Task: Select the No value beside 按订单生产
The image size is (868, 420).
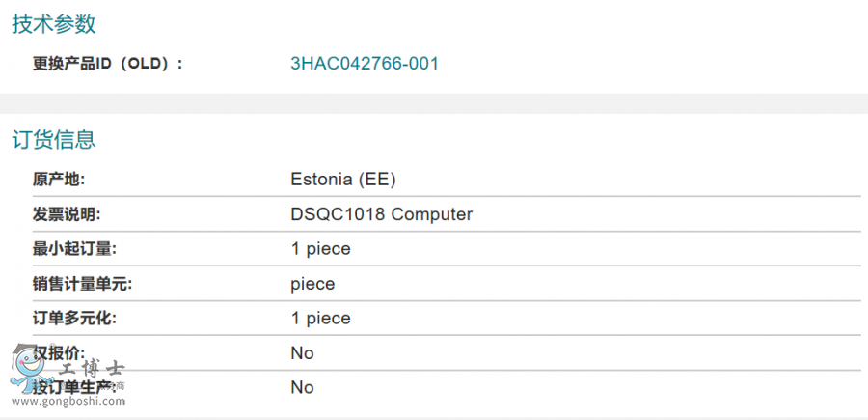Action: coord(302,387)
